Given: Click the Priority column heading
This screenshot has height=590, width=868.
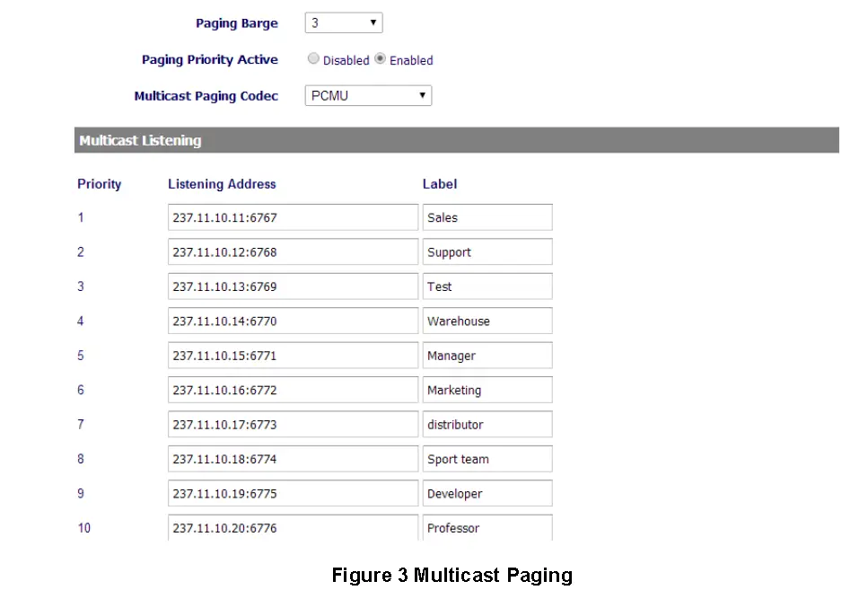Looking at the screenshot, I should click(x=99, y=184).
